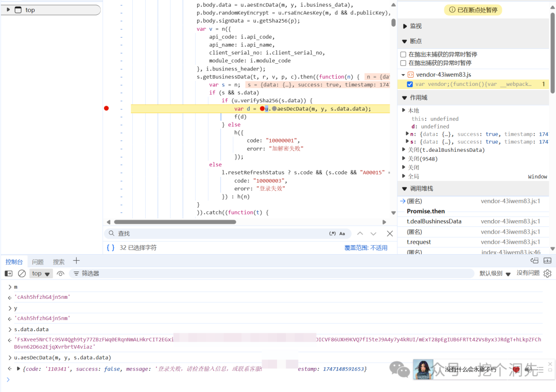Screen dimensions: 556x392
Task: Select t.request call stack frame
Action: [474, 242]
